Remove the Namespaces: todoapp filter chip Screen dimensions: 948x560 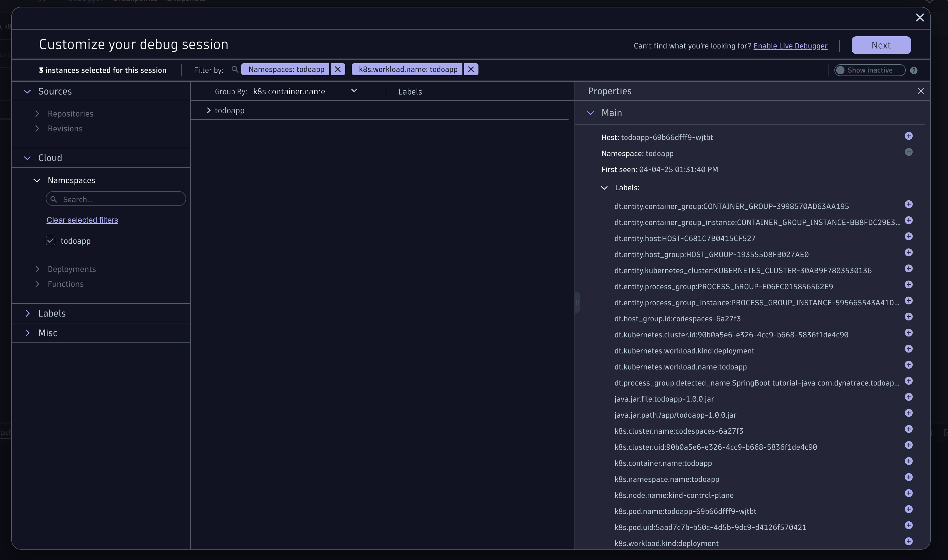point(338,70)
